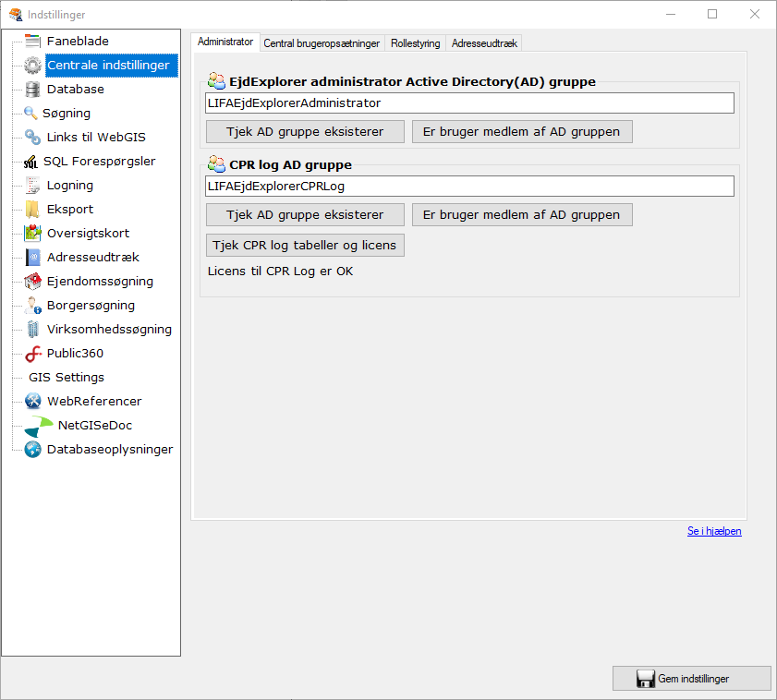This screenshot has width=777, height=700.
Task: Select GIS Settings in the tree
Action: tap(67, 378)
